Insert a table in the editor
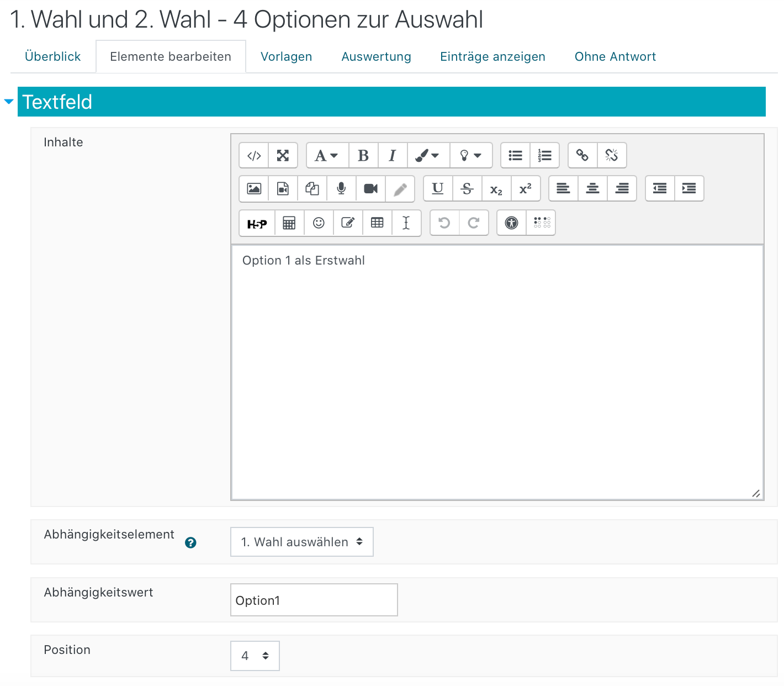Viewport: 784px width, 686px height. pyautogui.click(x=377, y=223)
